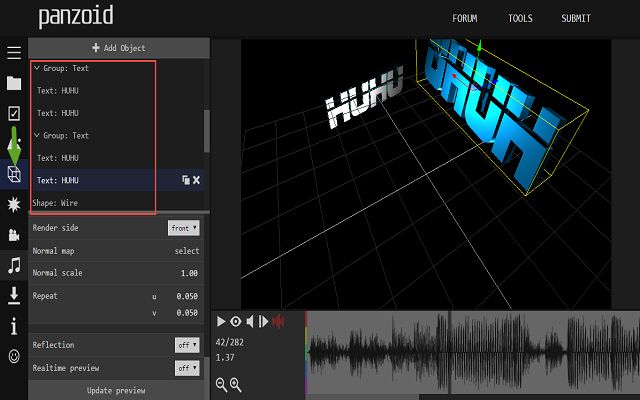Open the folder projects icon in sidebar
Viewport: 640px width, 400px height.
coord(14,83)
